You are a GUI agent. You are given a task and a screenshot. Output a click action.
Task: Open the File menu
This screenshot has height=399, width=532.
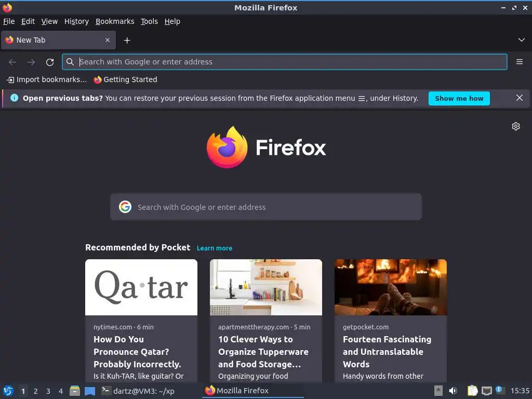click(x=9, y=21)
